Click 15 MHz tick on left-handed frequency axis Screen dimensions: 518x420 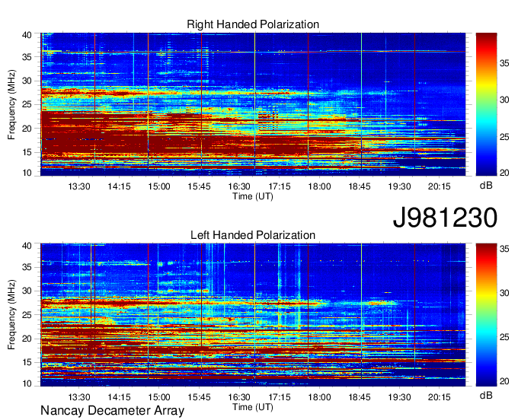pyautogui.click(x=27, y=363)
